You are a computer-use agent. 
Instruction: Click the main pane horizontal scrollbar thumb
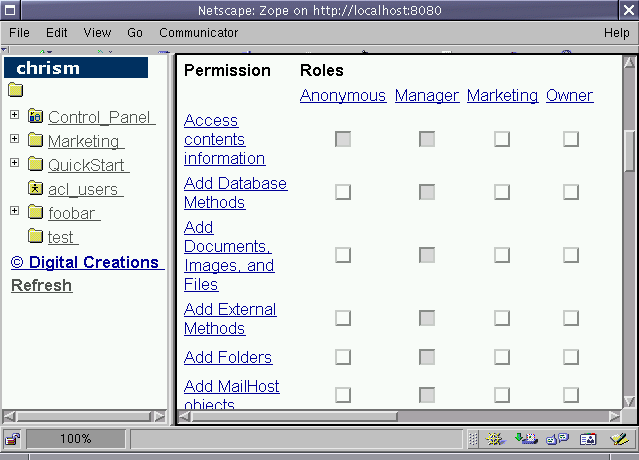point(294,416)
